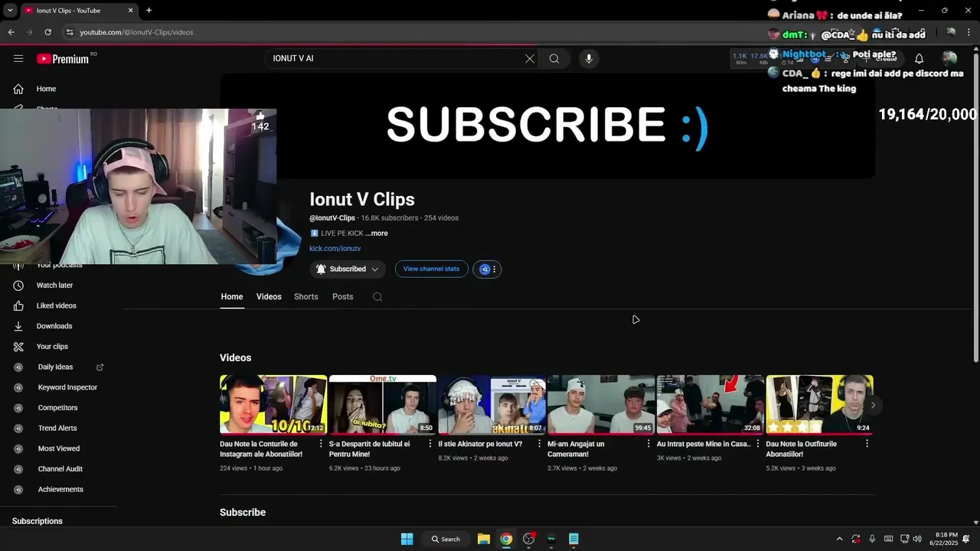Screen dimensions: 980x551
Task: Open the 59:45 Cameraman video thumbnail
Action: pyautogui.click(x=601, y=405)
